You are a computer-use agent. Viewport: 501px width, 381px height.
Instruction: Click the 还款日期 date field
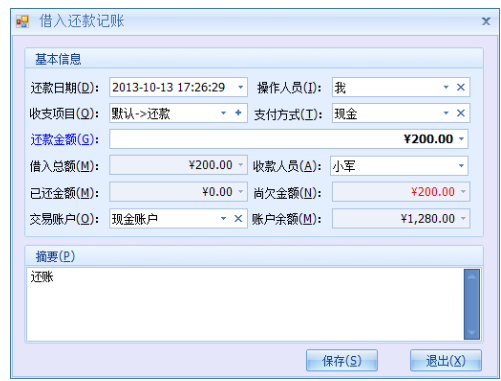pos(178,87)
